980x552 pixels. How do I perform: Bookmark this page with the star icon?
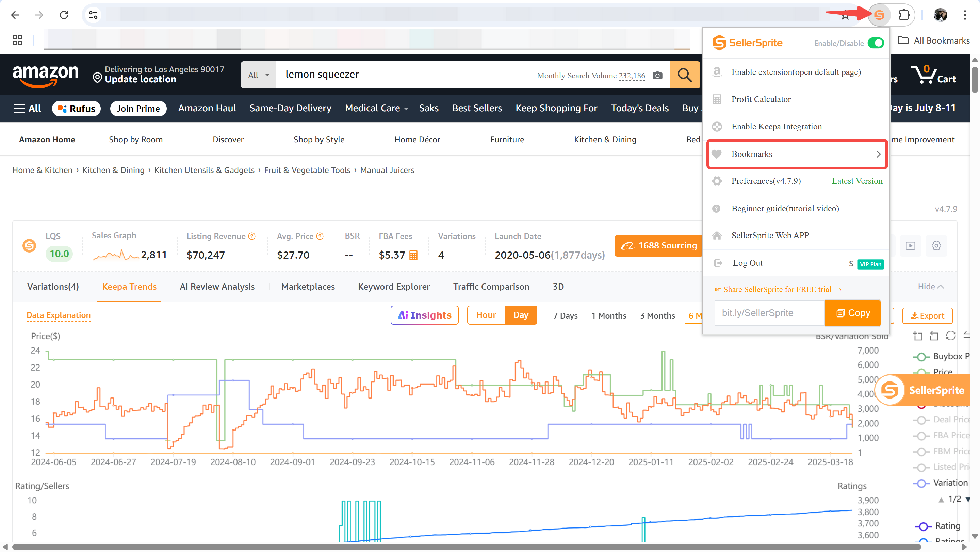(x=845, y=16)
